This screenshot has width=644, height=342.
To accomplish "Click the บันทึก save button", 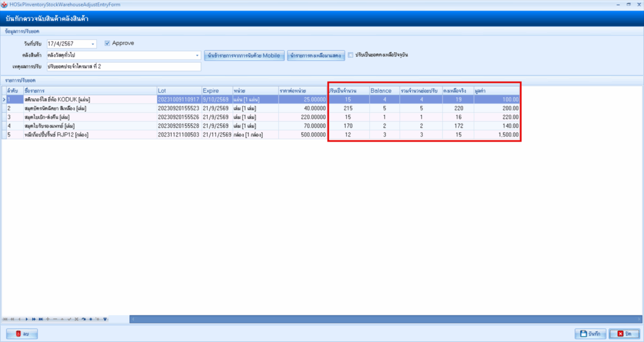I will pyautogui.click(x=589, y=333).
